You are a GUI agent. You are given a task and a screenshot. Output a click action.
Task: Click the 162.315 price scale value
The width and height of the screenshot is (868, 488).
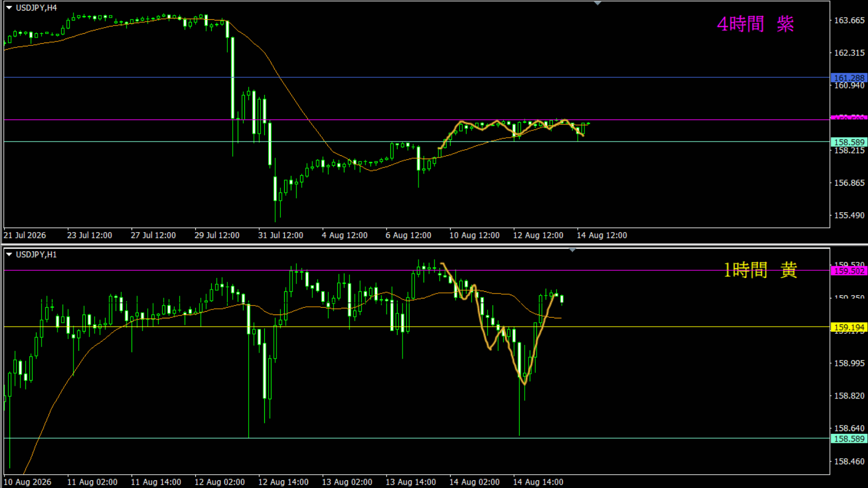pyautogui.click(x=849, y=53)
